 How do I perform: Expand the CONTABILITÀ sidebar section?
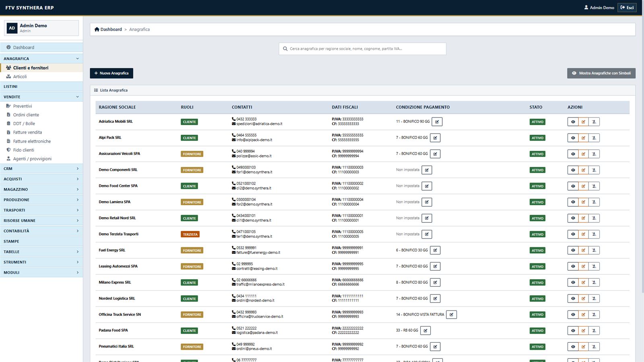[41, 231]
